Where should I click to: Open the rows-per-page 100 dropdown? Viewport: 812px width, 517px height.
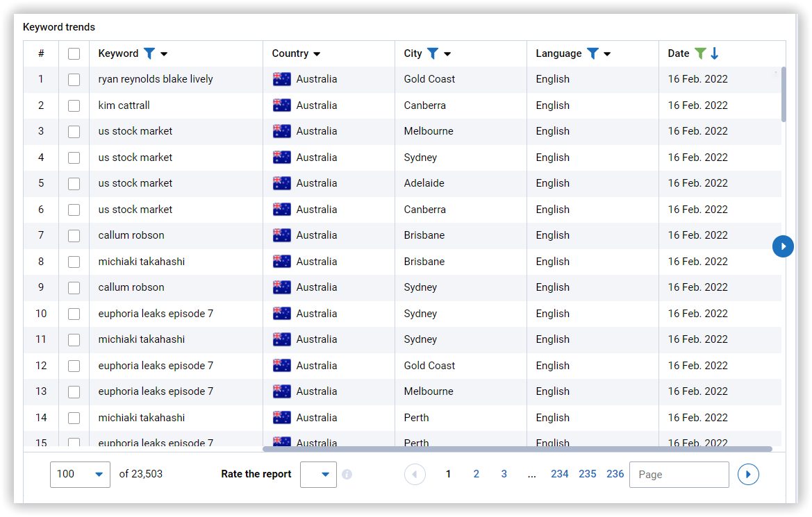80,474
